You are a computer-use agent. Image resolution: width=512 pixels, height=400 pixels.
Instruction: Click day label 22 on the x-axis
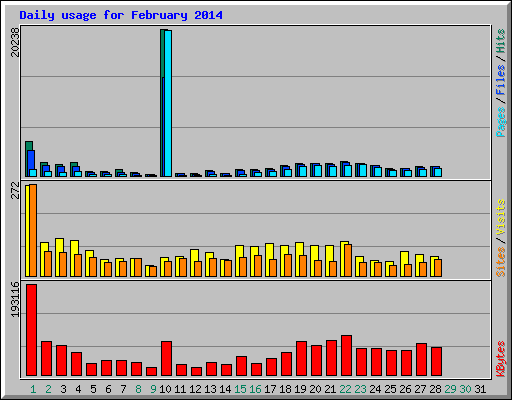point(345,389)
